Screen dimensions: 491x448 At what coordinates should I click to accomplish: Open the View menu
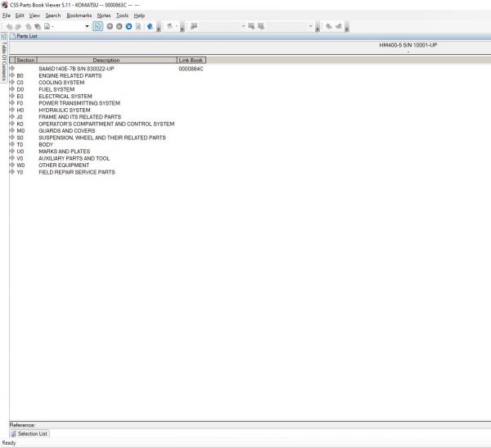click(x=34, y=16)
